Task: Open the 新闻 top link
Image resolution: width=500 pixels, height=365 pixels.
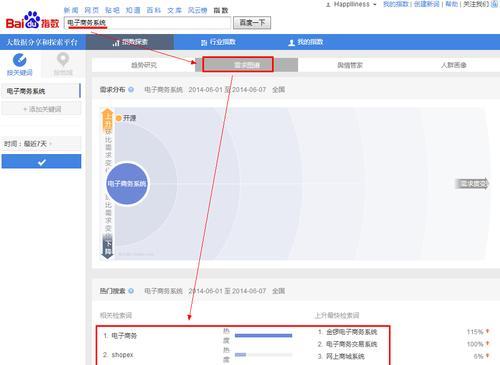Action: pos(71,10)
